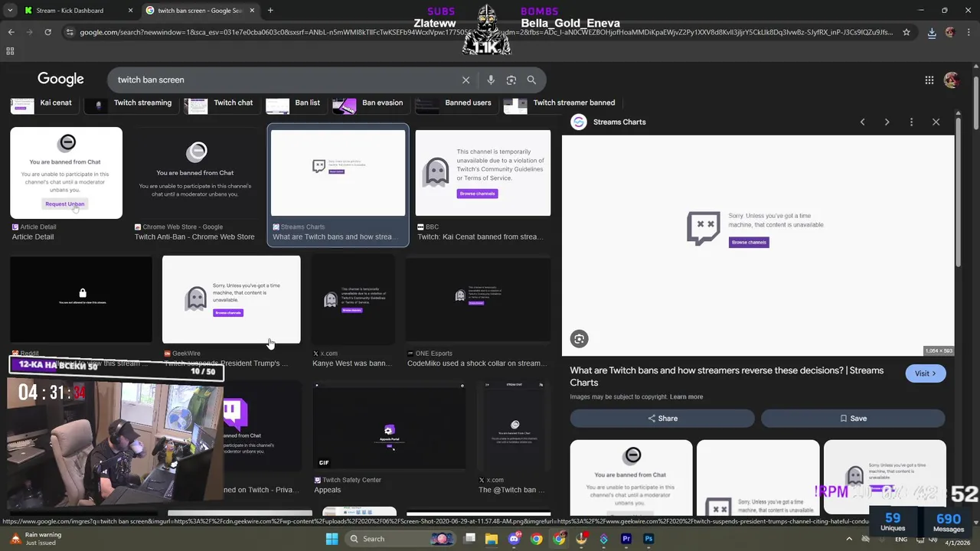Open Chrome downloads
Image resolution: width=980 pixels, height=551 pixels.
(x=932, y=32)
